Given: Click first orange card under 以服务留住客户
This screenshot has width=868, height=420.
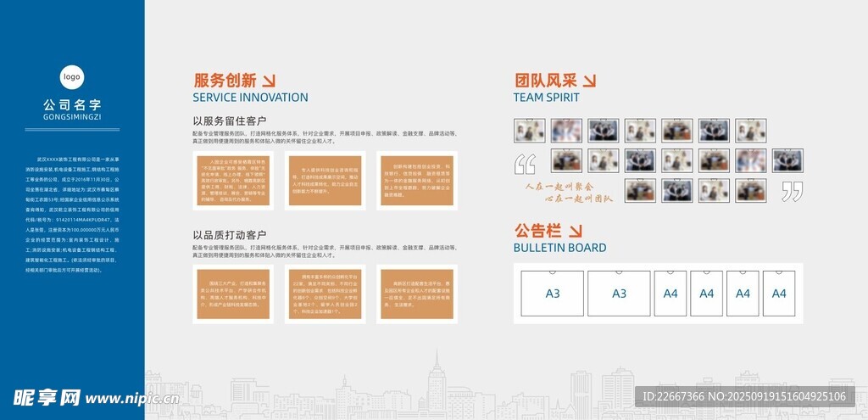Looking at the screenshot, I should coord(232,181).
